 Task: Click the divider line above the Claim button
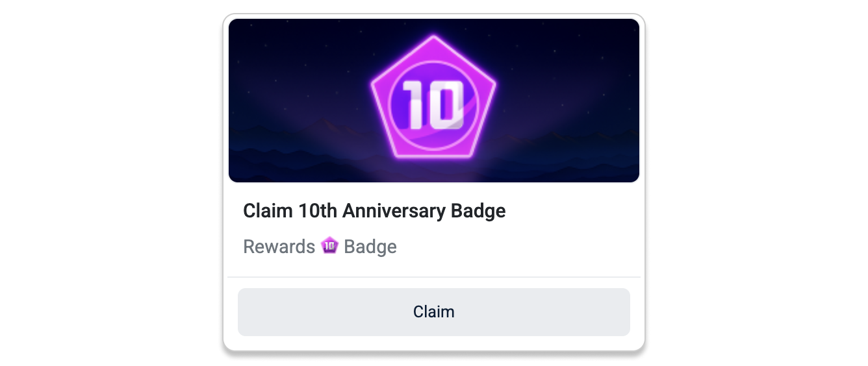coord(433,277)
